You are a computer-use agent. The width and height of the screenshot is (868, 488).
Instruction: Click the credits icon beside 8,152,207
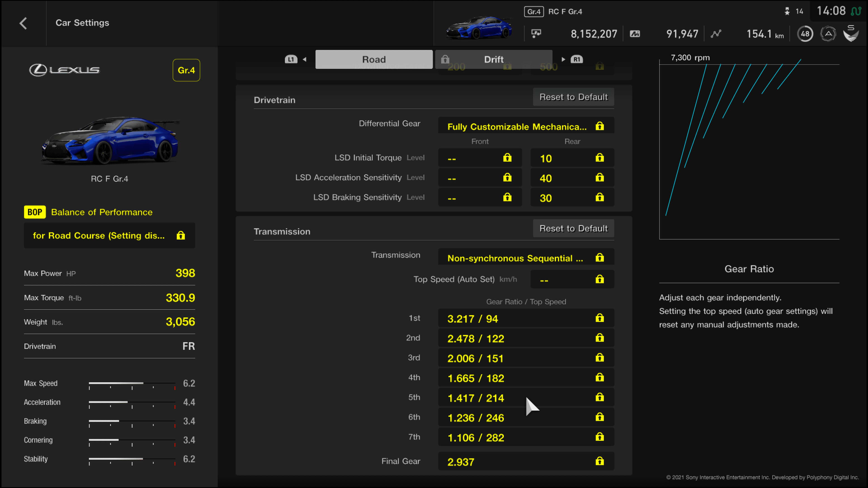click(536, 34)
